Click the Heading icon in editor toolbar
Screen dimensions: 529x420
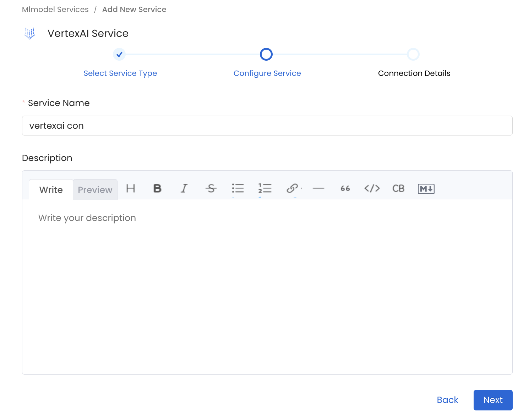[x=131, y=188]
